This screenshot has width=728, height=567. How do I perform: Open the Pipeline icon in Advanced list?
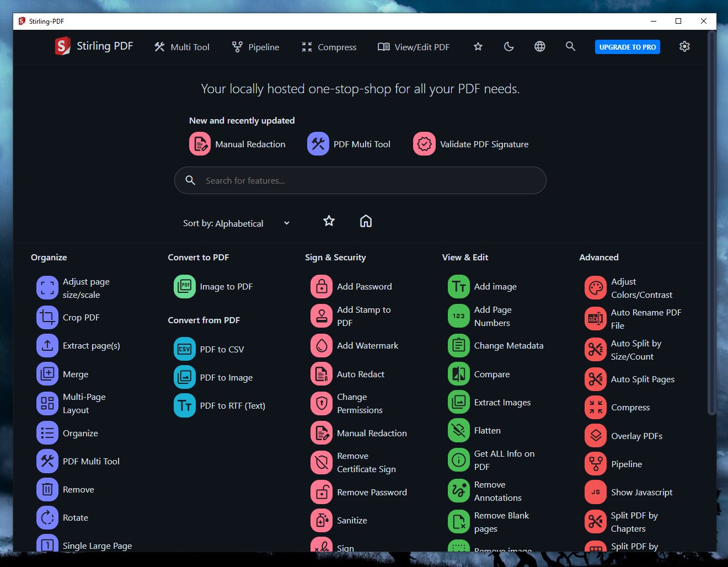point(596,464)
